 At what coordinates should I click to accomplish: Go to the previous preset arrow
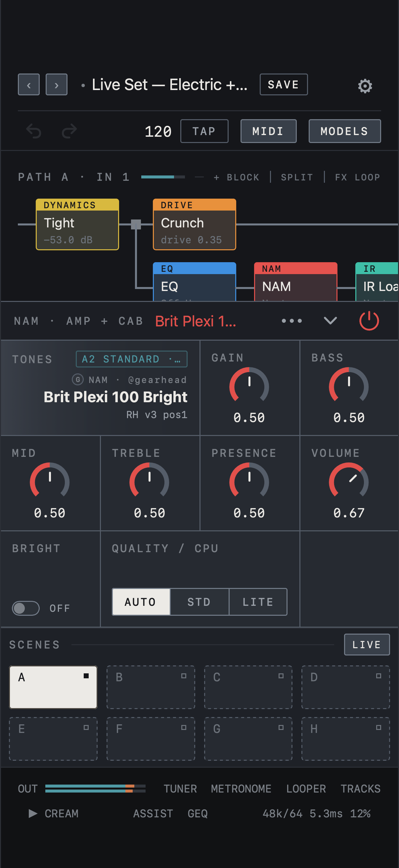click(29, 84)
